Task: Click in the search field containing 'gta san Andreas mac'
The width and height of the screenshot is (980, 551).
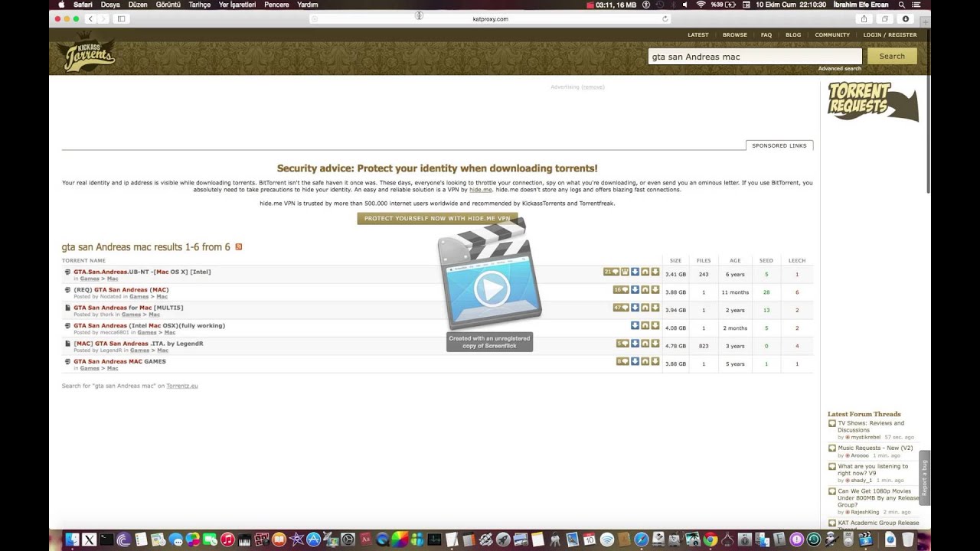Action: pos(755,56)
